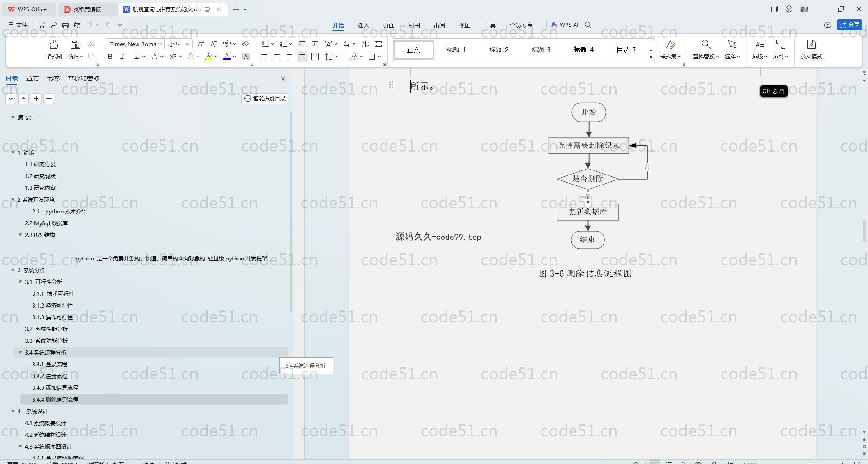The height and width of the screenshot is (464, 868).
Task: Open the Style Set (样式集) icon
Action: 670,44
